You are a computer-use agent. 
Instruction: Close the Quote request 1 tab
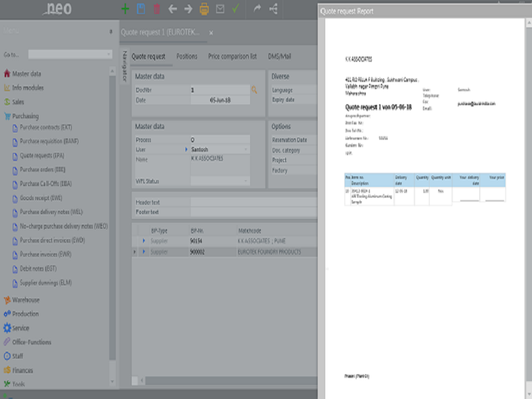pos(211,33)
